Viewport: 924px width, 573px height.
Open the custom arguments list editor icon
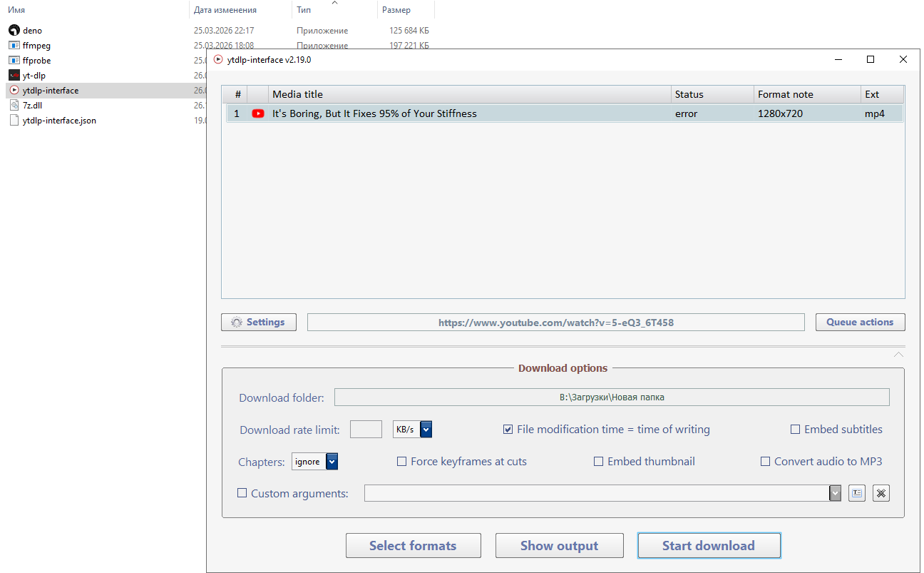pyautogui.click(x=857, y=493)
